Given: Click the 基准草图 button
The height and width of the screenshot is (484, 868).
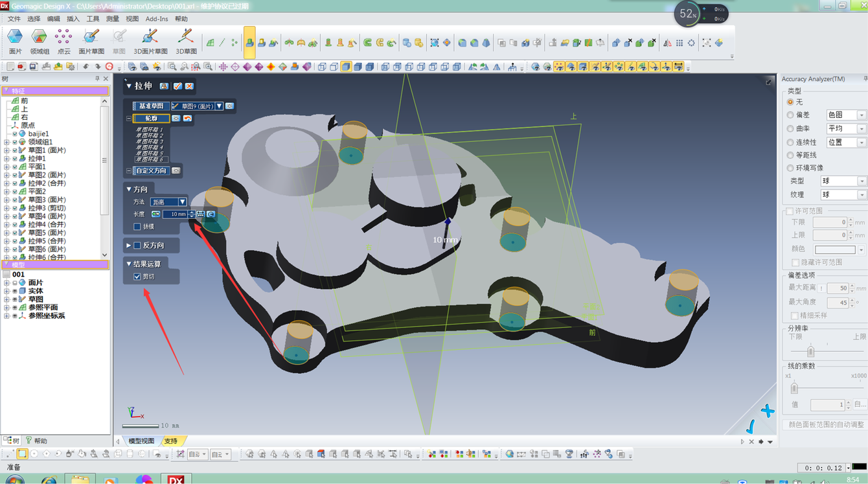Looking at the screenshot, I should click(152, 106).
